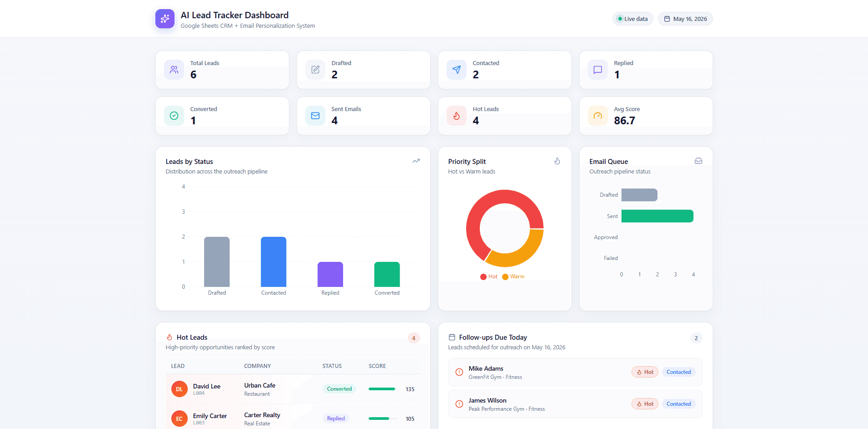The height and width of the screenshot is (429, 868).
Task: Click the Peak Performance Gym · Fitness subtitle
Action: [x=507, y=409]
